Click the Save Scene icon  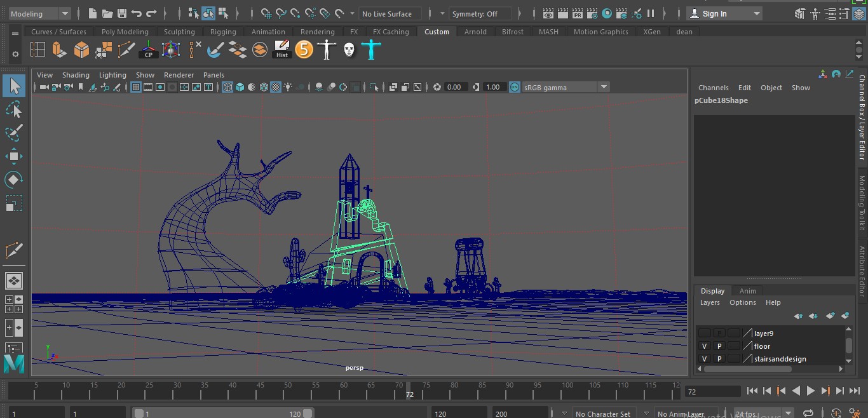coord(122,13)
